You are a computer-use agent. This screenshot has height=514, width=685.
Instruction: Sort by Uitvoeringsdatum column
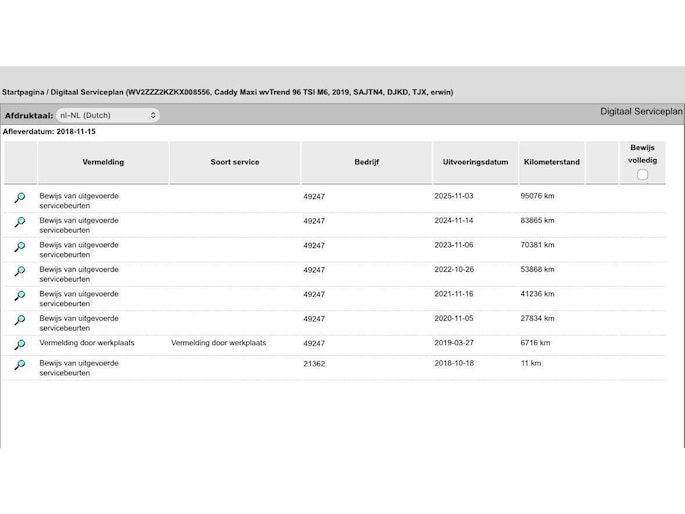[475, 162]
